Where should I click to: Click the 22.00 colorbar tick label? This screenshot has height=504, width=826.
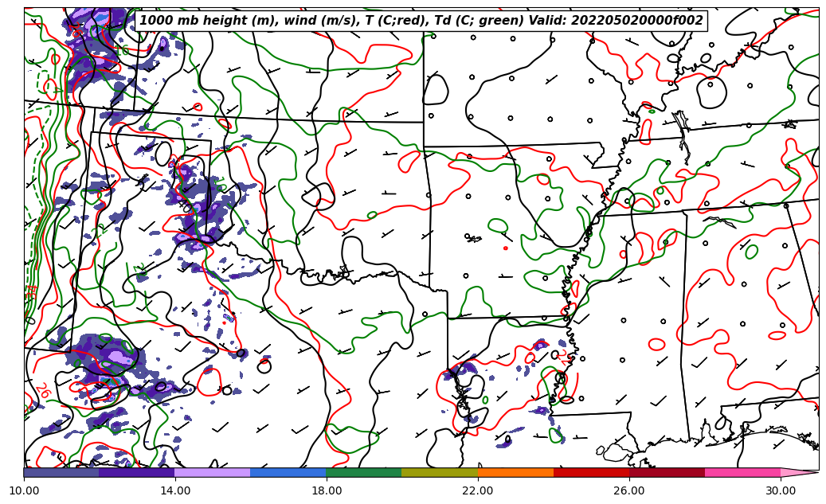pos(478,490)
